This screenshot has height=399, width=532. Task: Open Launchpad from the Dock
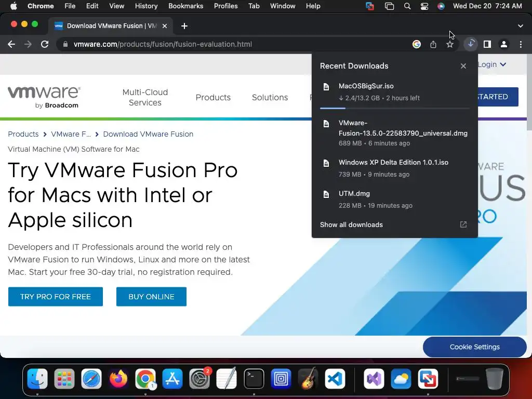(x=64, y=379)
